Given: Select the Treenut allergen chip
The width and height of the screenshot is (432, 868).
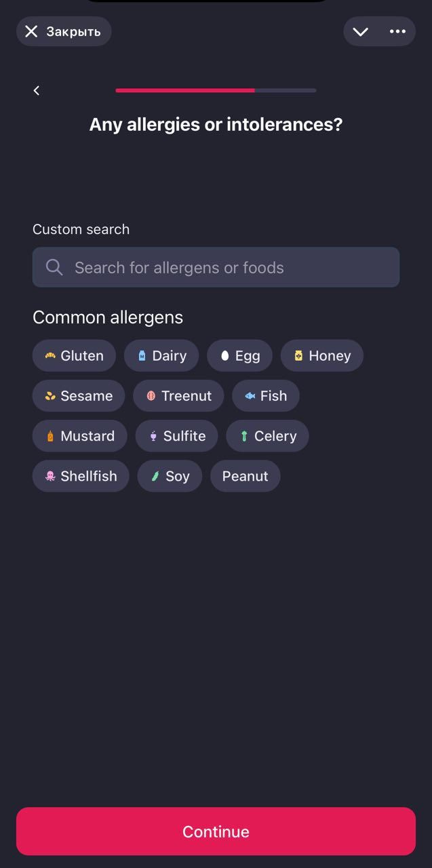Looking at the screenshot, I should tap(178, 395).
